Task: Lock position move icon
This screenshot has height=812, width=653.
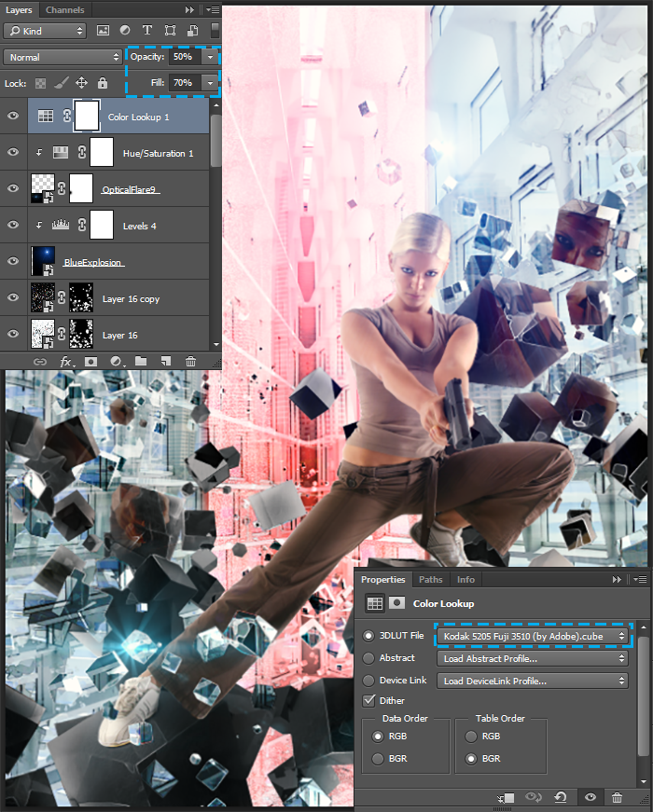Action: click(81, 83)
